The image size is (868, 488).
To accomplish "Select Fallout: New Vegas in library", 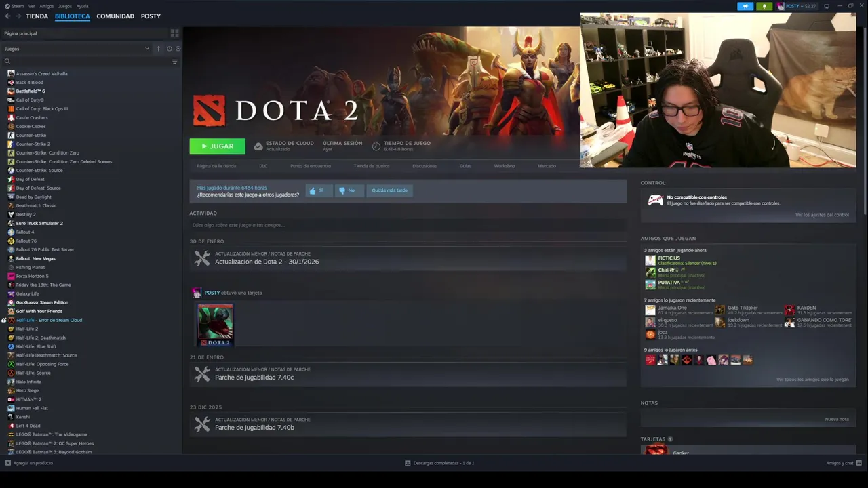I will pyautogui.click(x=35, y=258).
